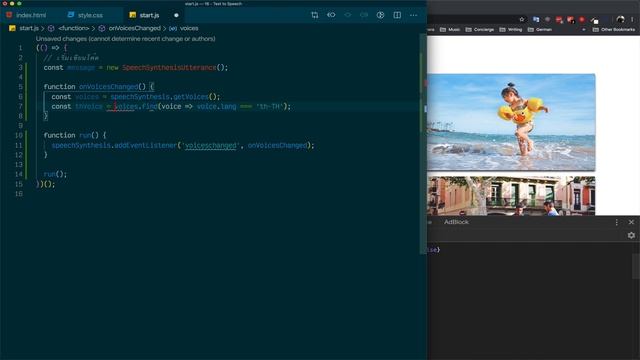640x360 pixels.
Task: Open the Music bookmarks folder
Action: click(450, 29)
